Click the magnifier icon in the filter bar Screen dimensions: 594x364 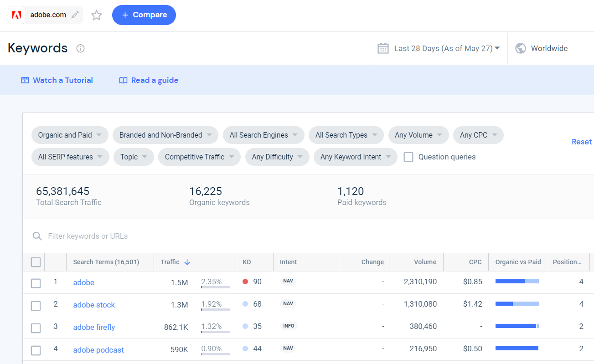click(37, 236)
